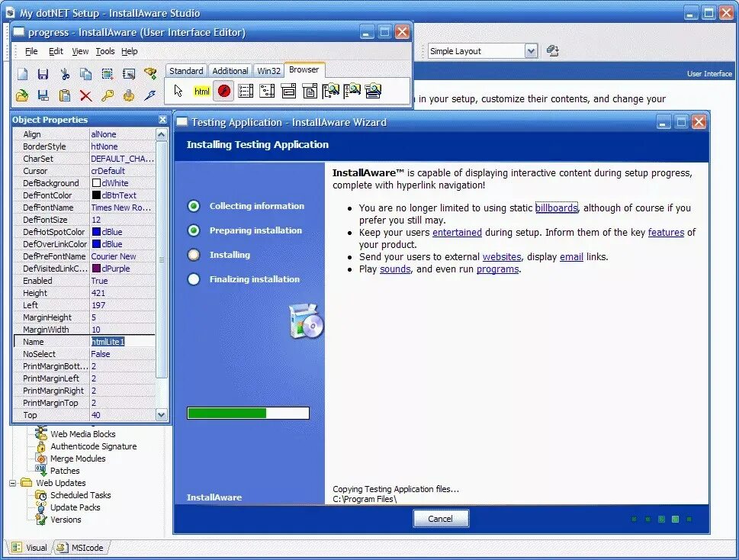The image size is (739, 560).
Task: Switch to the Standard component tab
Action: click(186, 71)
